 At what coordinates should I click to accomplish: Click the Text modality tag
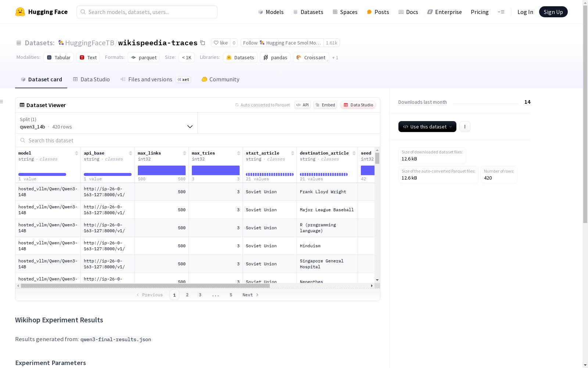click(88, 57)
